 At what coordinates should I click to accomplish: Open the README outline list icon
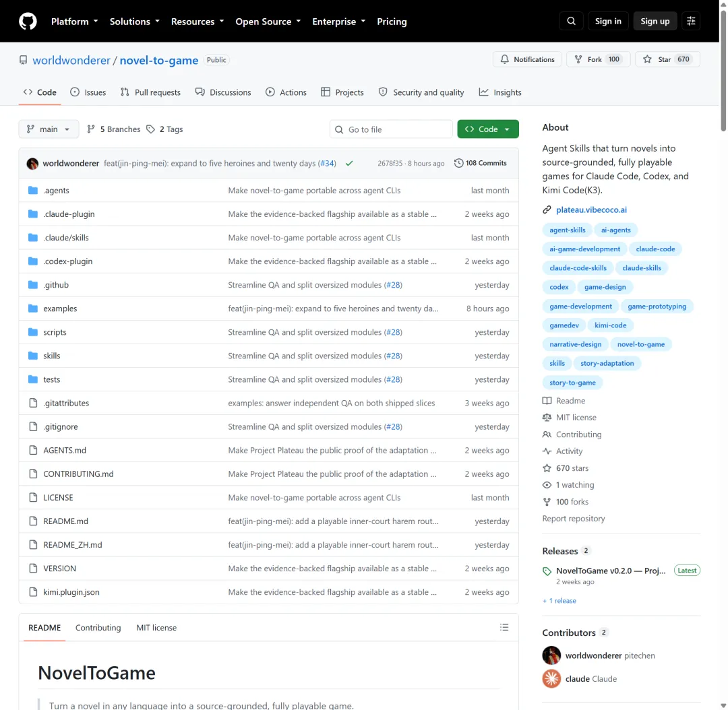coord(504,627)
